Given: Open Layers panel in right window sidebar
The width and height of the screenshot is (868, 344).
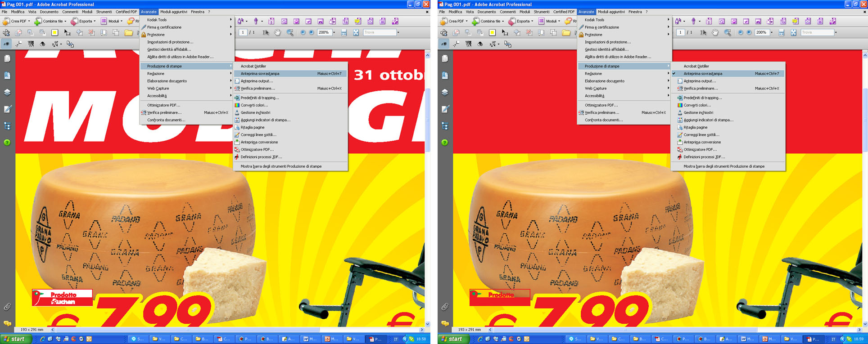Looking at the screenshot, I should [x=445, y=92].
